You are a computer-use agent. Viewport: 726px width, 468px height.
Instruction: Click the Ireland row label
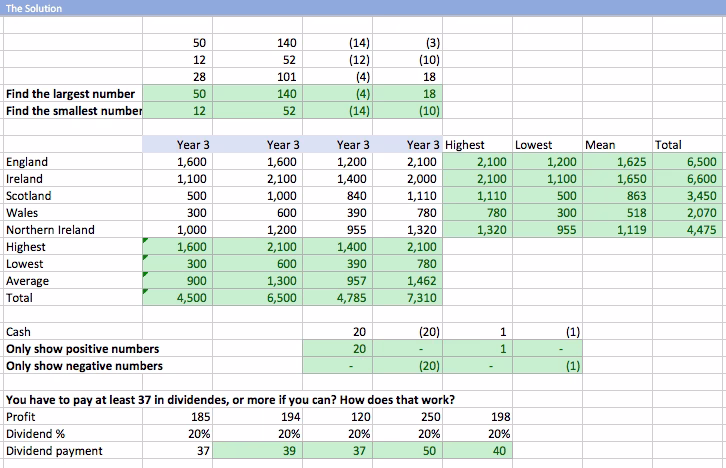(24, 179)
